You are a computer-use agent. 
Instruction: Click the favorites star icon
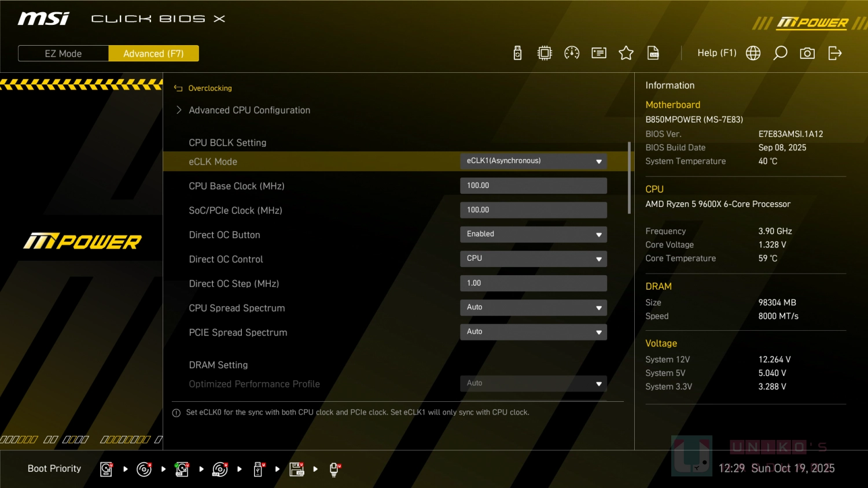point(626,53)
